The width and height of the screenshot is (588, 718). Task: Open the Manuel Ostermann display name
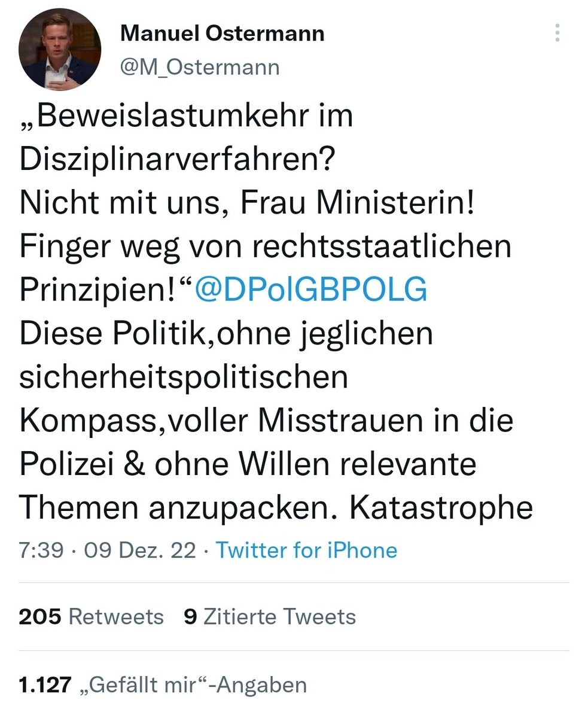[x=222, y=33]
